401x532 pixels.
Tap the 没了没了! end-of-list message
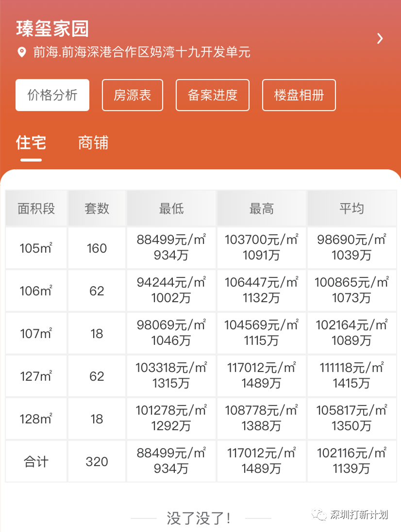[x=199, y=518]
